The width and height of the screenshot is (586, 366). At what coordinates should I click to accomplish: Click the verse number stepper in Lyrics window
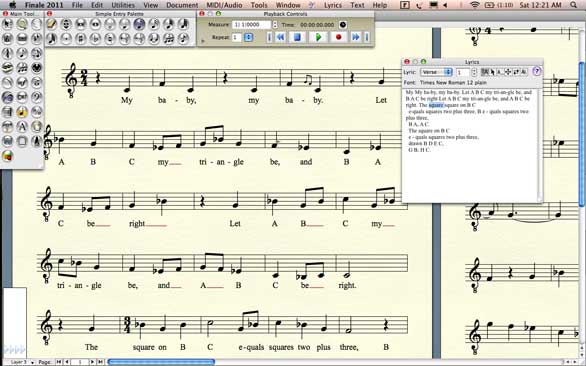(474, 72)
